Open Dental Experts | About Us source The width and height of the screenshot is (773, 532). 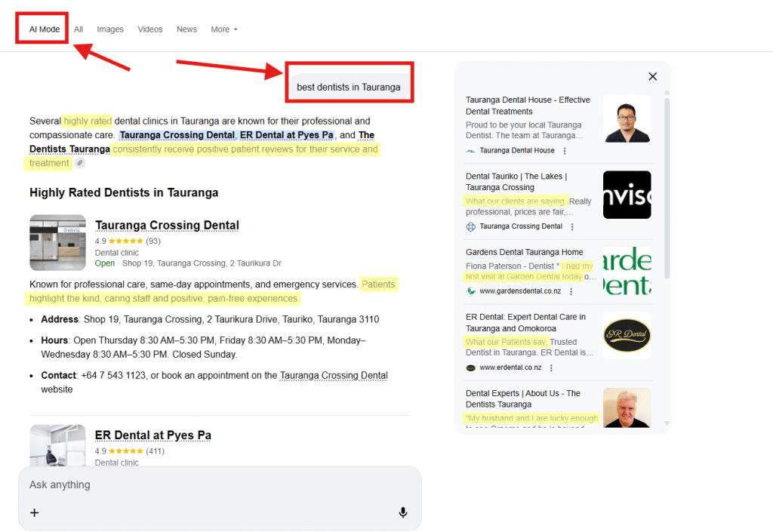tap(522, 399)
